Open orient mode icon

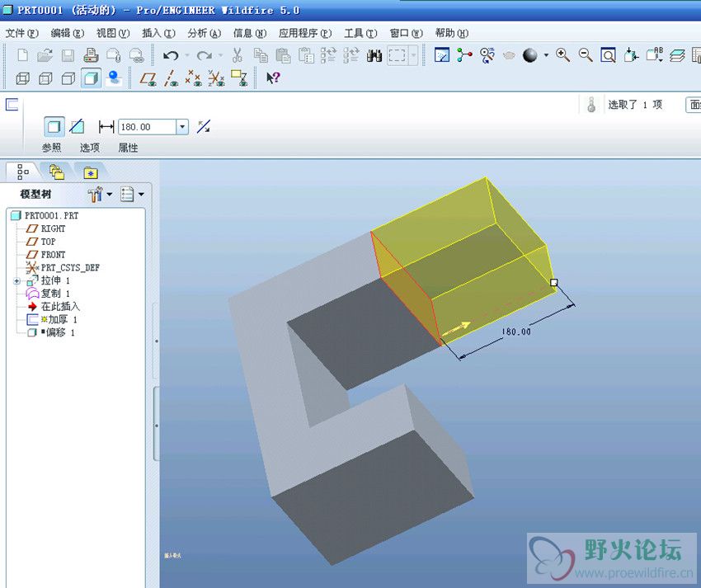click(487, 55)
